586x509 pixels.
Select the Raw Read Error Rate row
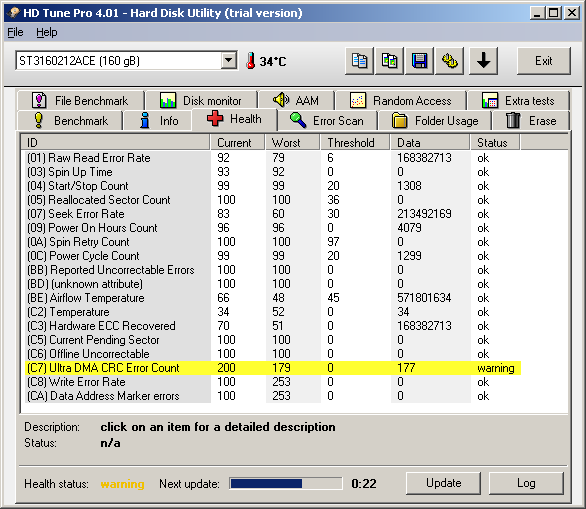point(273,158)
